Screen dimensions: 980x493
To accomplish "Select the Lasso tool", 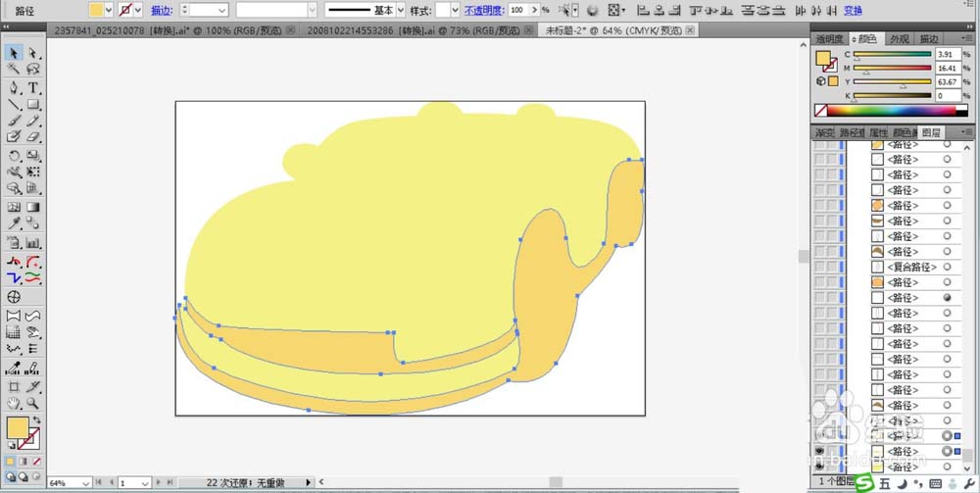I will 33,68.
